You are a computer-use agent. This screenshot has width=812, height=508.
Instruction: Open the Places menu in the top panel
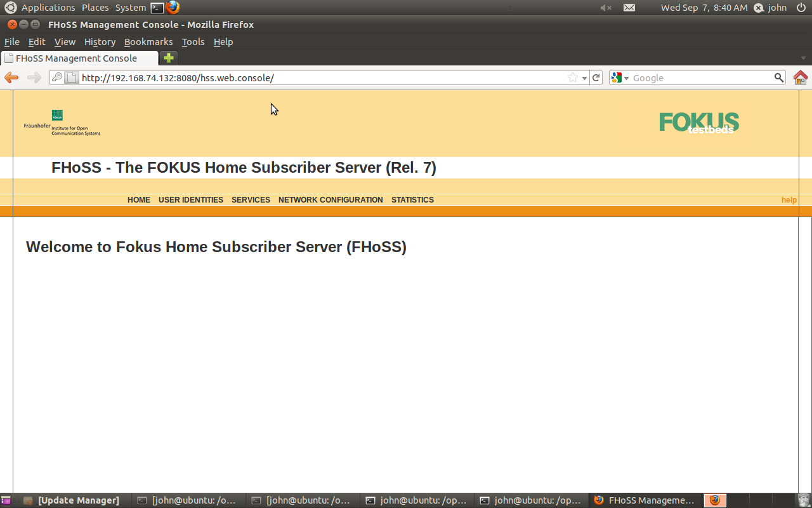95,8
